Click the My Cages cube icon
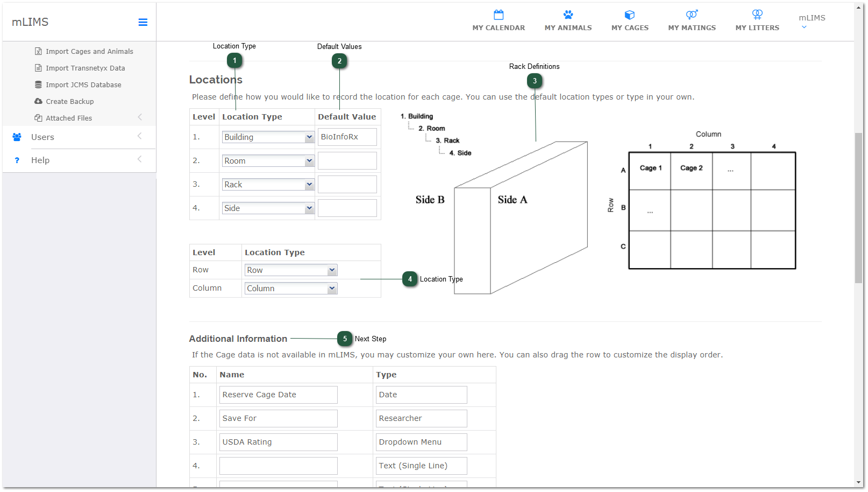This screenshot has height=492, width=868. [x=630, y=15]
